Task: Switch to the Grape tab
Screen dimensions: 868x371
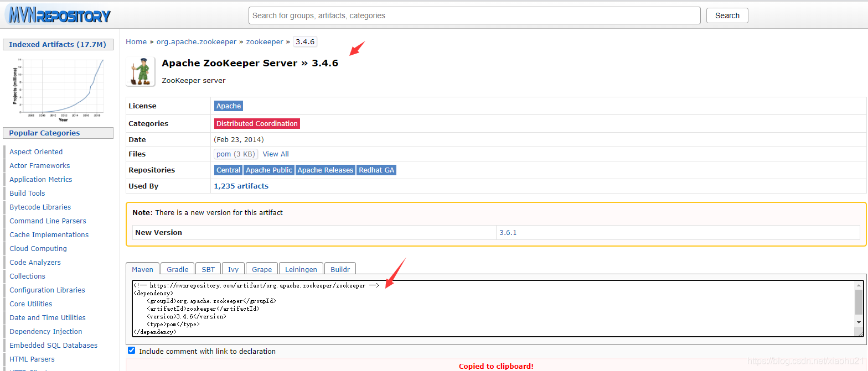Action: (x=262, y=269)
